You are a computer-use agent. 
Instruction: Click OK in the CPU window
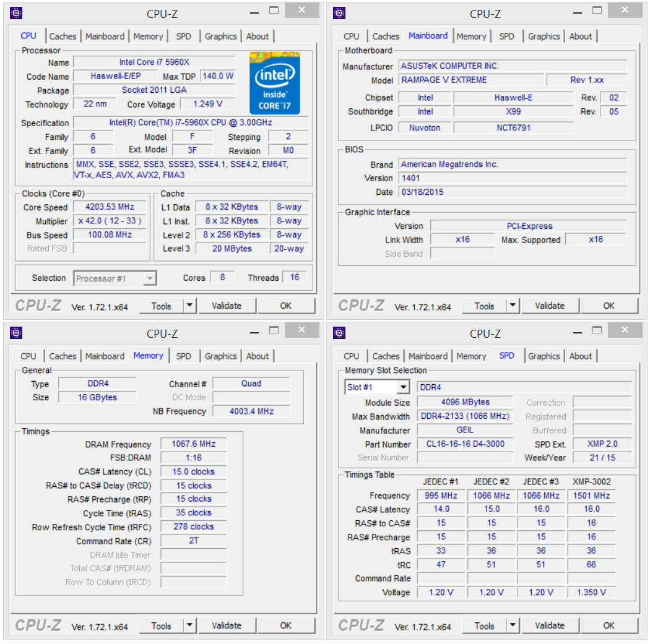click(285, 306)
